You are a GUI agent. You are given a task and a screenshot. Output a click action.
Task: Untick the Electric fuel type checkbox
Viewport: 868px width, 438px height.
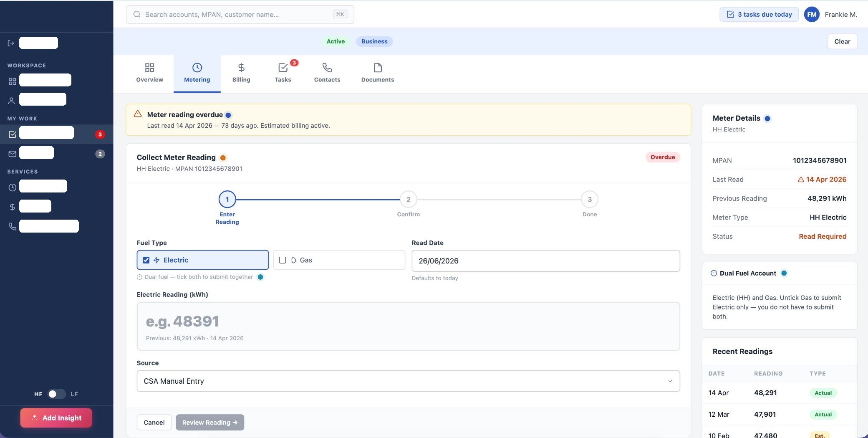coord(146,260)
